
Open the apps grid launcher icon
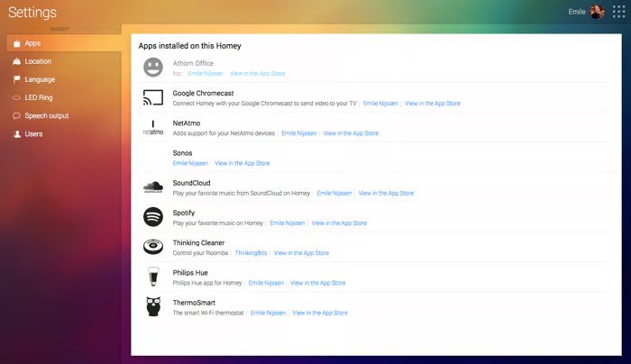pyautogui.click(x=618, y=12)
